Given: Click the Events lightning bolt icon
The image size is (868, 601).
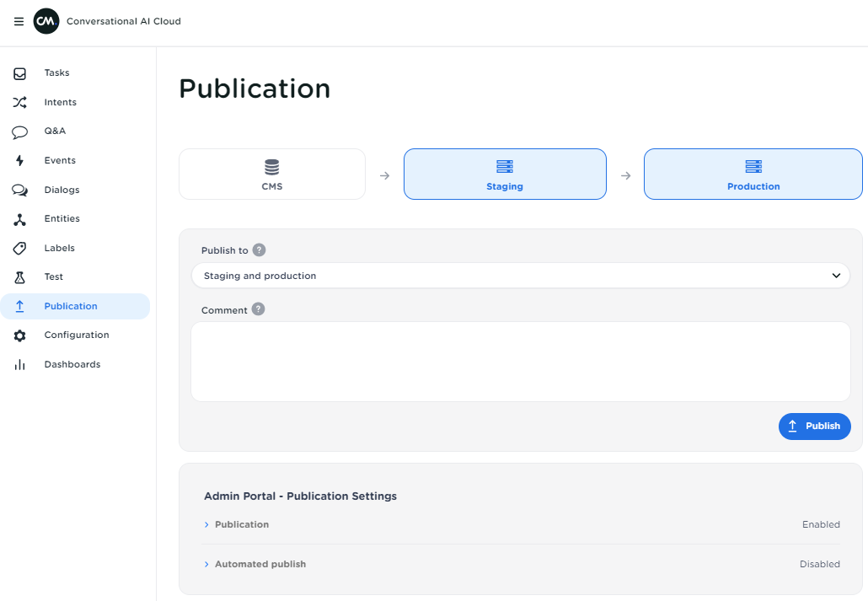Looking at the screenshot, I should (20, 161).
